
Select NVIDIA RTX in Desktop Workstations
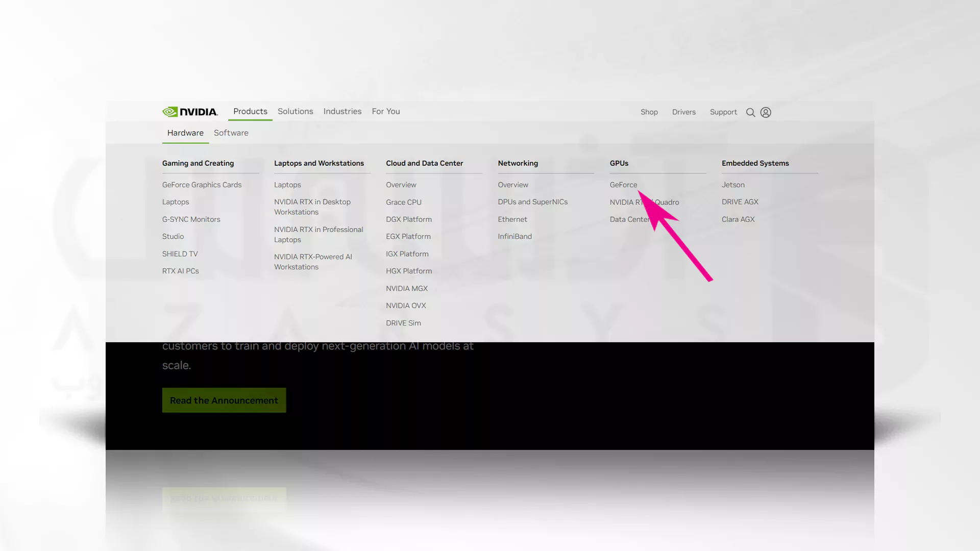click(312, 207)
